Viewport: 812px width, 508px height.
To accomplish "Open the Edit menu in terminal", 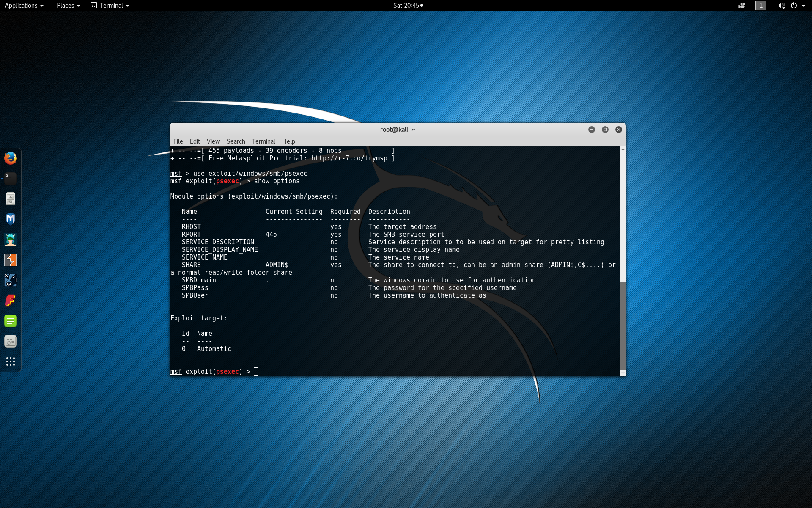I will [x=195, y=141].
